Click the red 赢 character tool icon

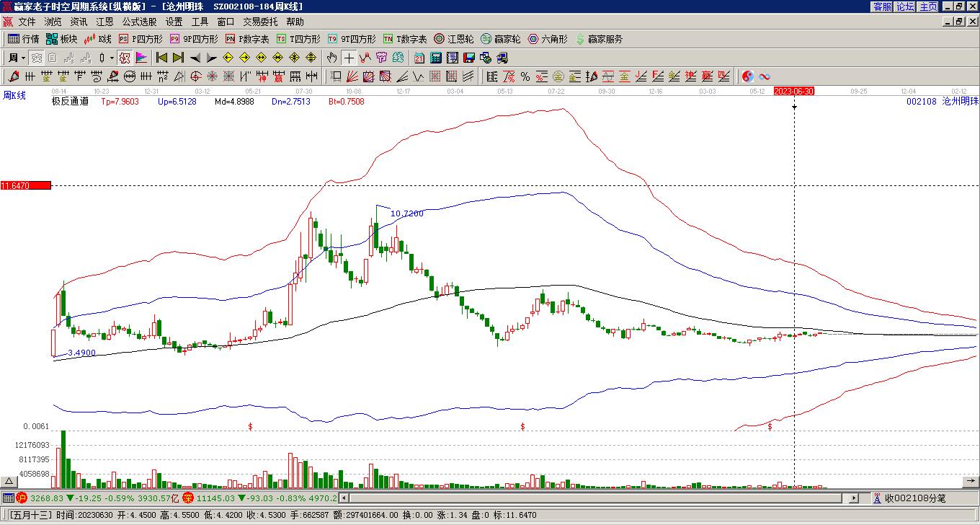click(279, 76)
